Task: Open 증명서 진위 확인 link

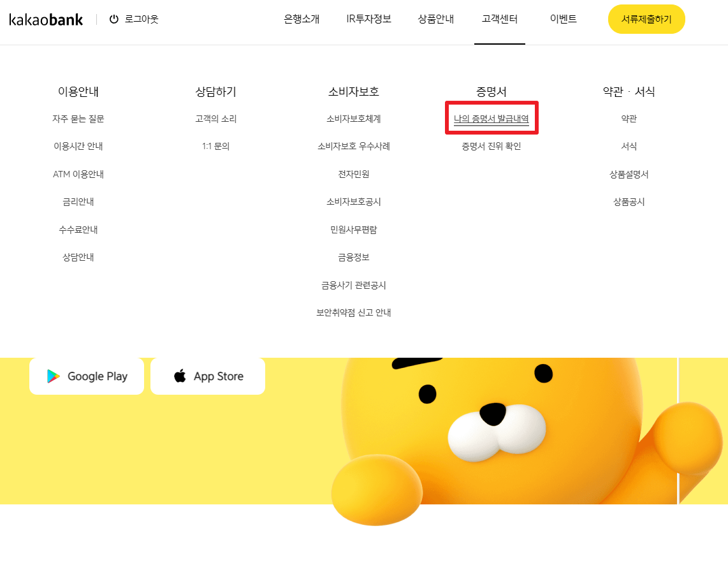Action: (491, 146)
